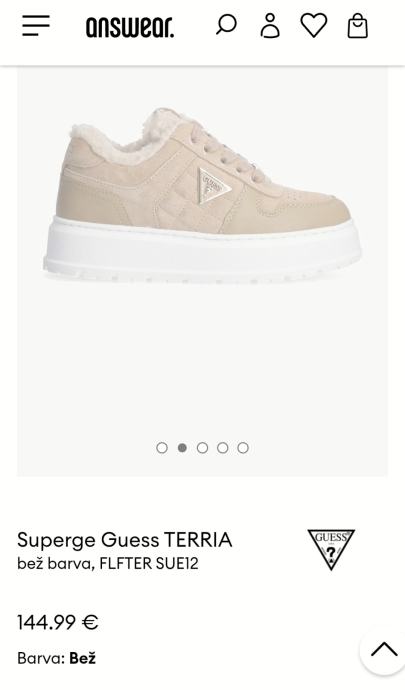Open the search magnifier icon
Screen dimensions: 405x690
pos(226,25)
